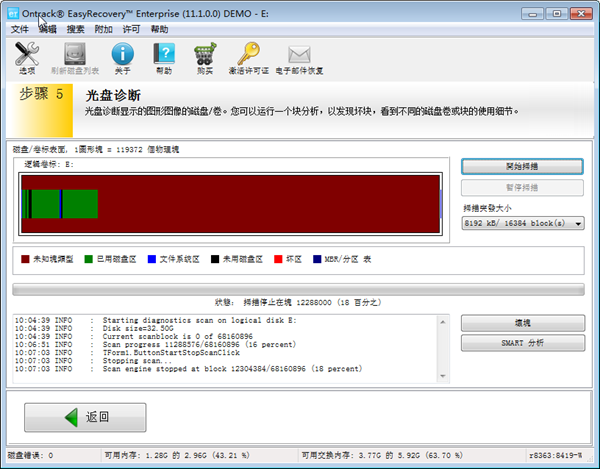600x469 pixels.
Task: Click the red bad-sector legend swatch
Action: [278, 259]
